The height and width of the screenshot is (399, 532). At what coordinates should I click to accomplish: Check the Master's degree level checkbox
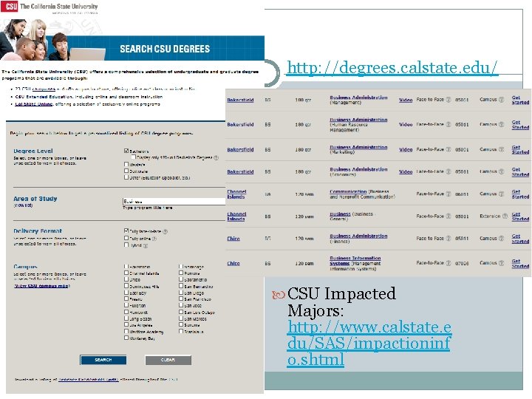[126, 164]
